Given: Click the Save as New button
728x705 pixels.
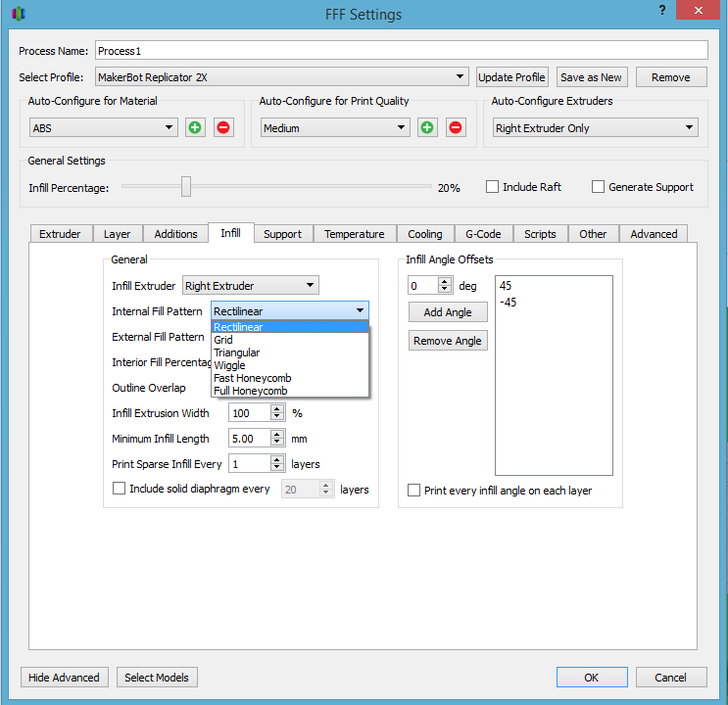Looking at the screenshot, I should [591, 77].
